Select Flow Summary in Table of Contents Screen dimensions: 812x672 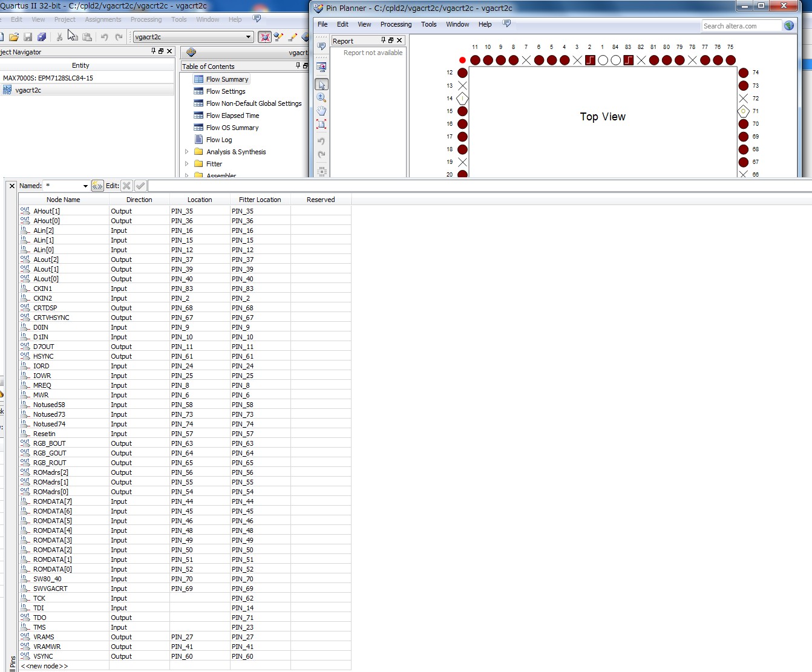[x=227, y=79]
